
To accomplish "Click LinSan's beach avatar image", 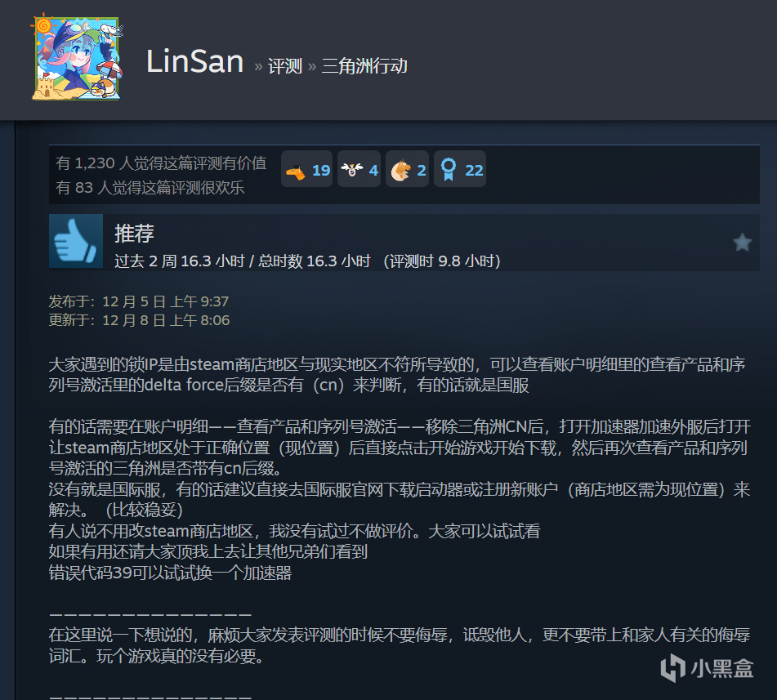I will 77,57.
